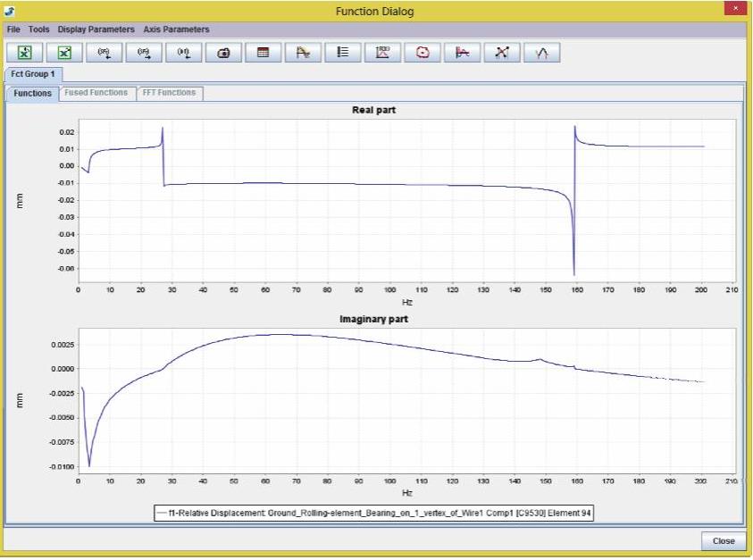Switch to the Fused Functions tab

(x=96, y=93)
